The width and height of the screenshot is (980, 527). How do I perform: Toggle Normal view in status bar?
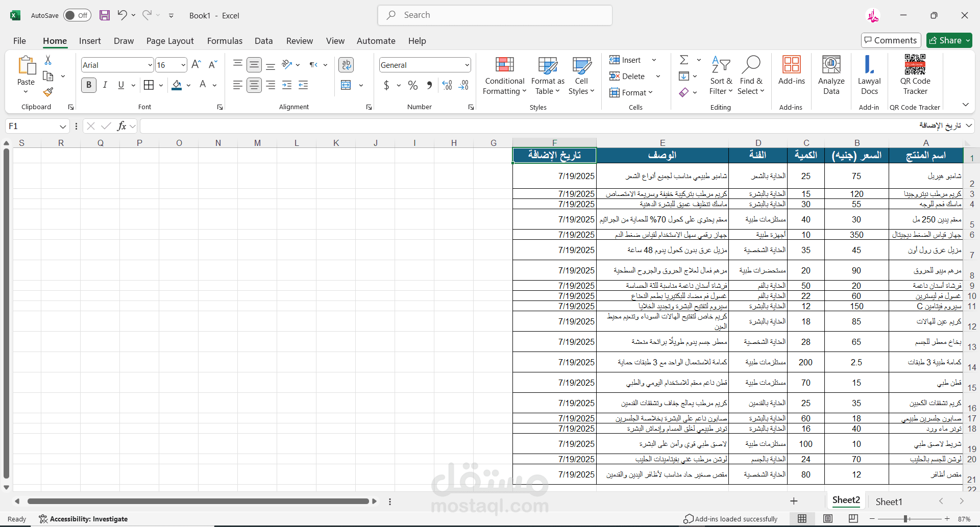802,519
